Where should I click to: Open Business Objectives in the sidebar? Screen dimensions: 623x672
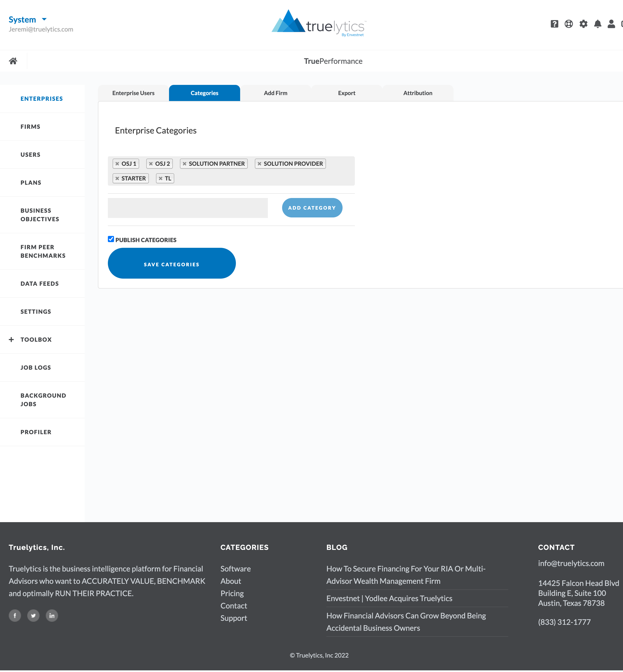pyautogui.click(x=40, y=215)
